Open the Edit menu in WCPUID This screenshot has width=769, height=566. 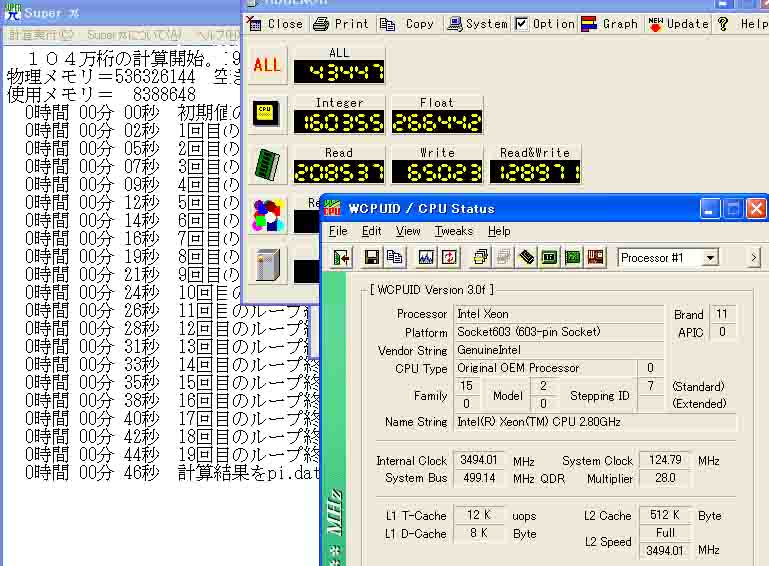371,231
